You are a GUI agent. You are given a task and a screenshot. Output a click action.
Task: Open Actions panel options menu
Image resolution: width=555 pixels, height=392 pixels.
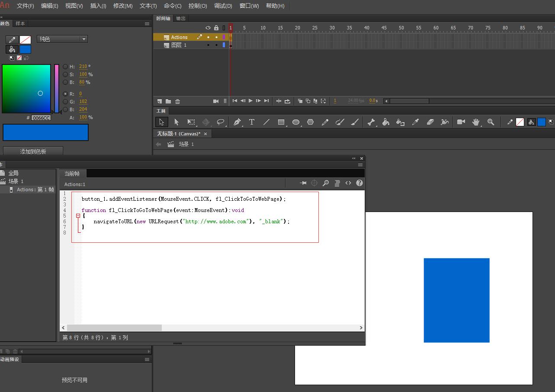coord(360,164)
